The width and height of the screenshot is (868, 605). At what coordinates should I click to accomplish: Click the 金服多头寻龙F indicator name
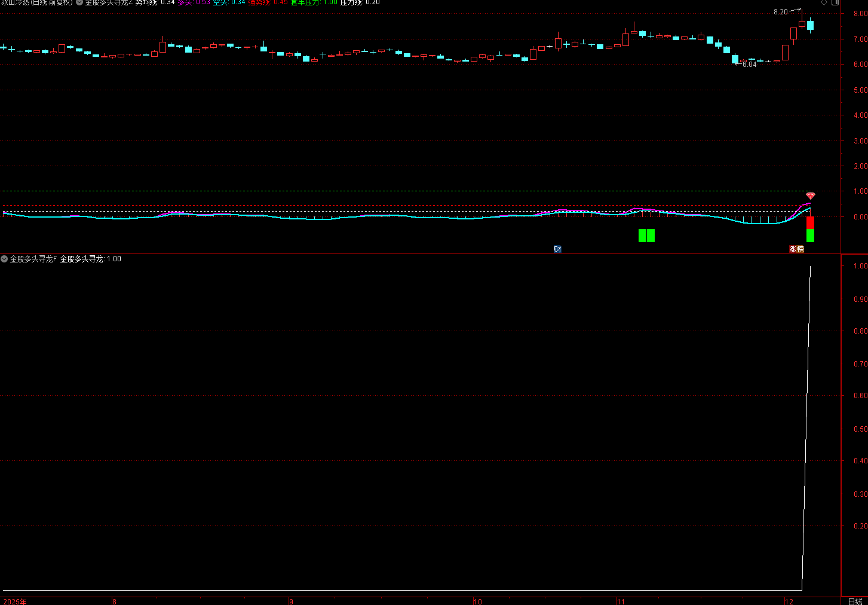(33, 259)
